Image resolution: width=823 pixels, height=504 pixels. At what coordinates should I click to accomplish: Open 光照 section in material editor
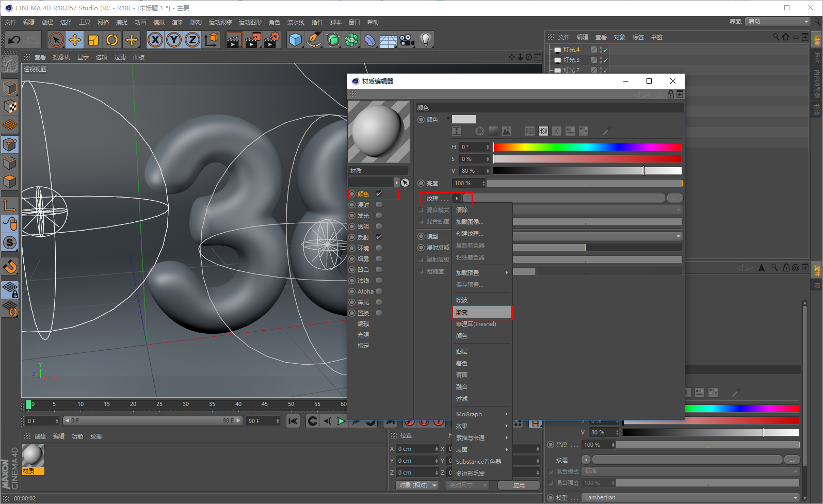click(363, 335)
